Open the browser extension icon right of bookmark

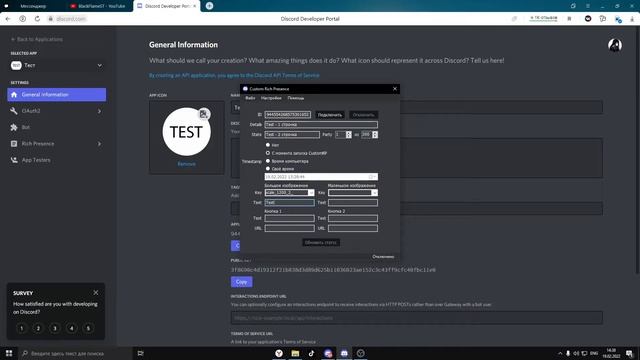pyautogui.click(x=588, y=19)
